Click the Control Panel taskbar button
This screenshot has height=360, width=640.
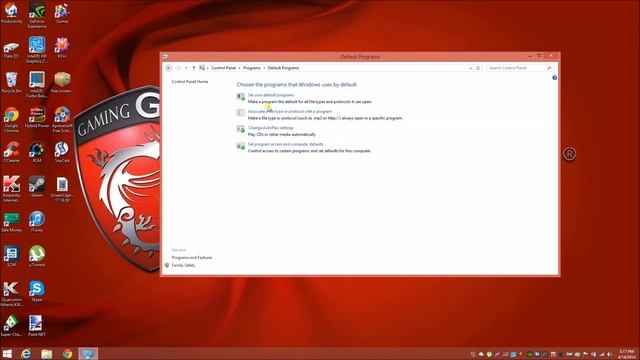[88, 354]
